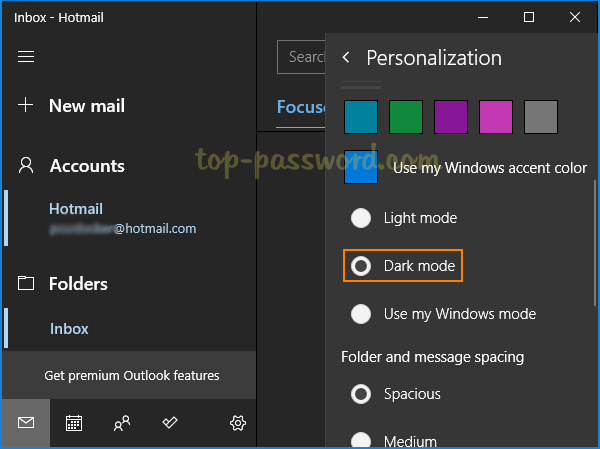
Task: Minimize the Mail window
Action: pos(483,17)
